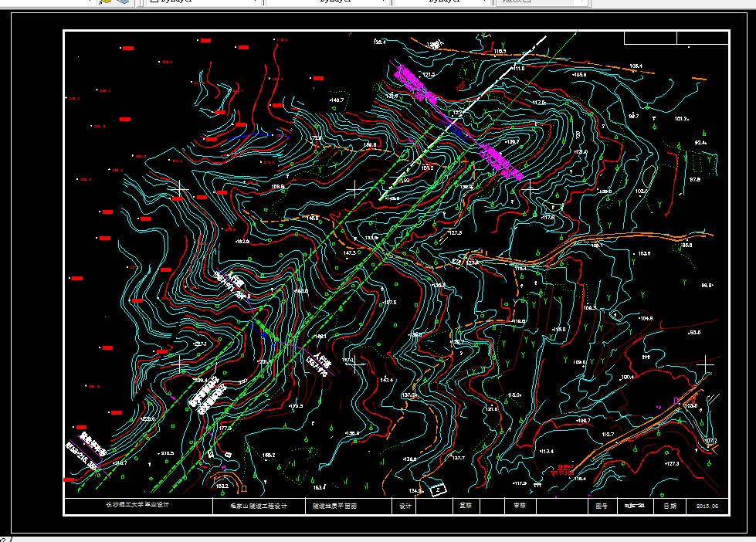
Task: Click the elevation label '209.4'
Action: click(201, 381)
